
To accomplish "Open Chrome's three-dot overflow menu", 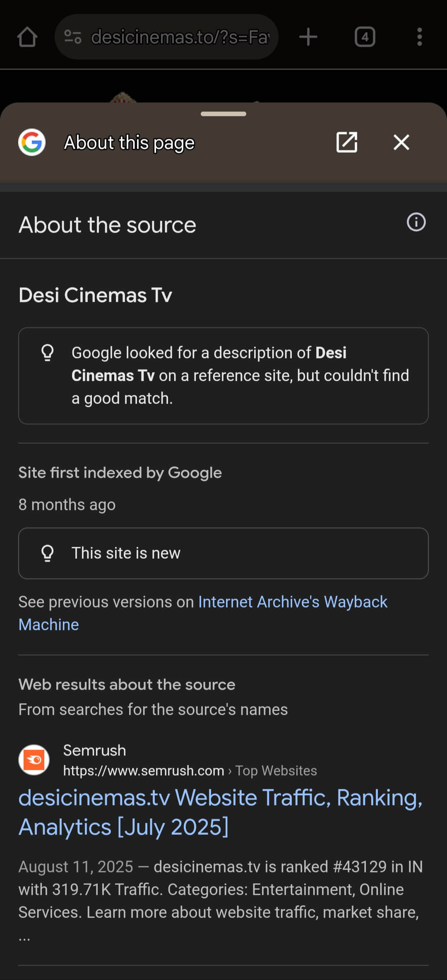I will tap(420, 37).
